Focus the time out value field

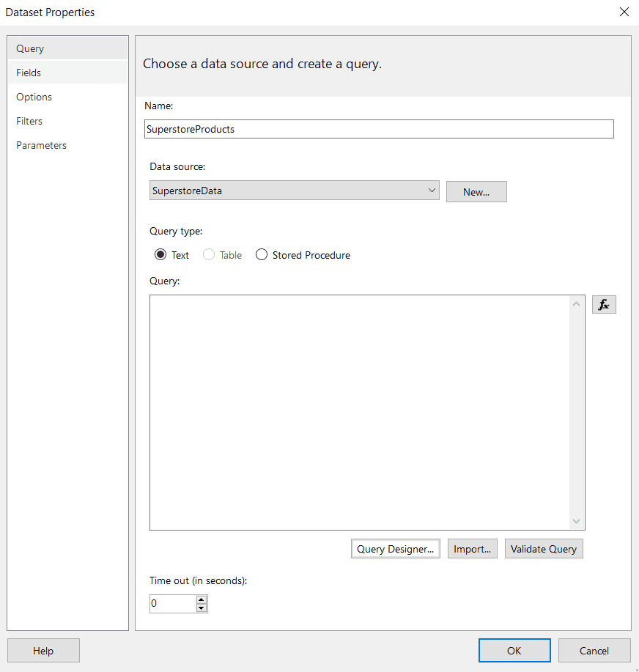[x=173, y=603]
